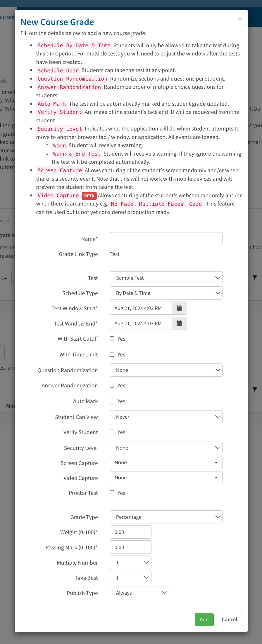
Task: Expand the Schedule Type dropdown
Action: (166, 293)
